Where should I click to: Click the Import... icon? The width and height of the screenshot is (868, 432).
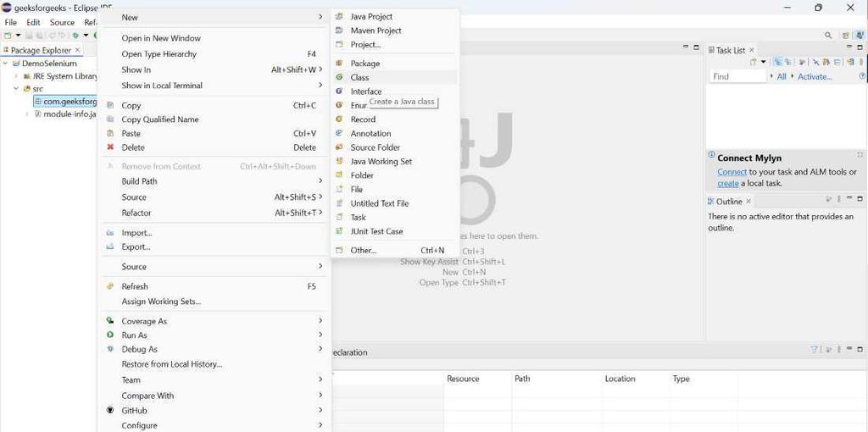coord(110,233)
